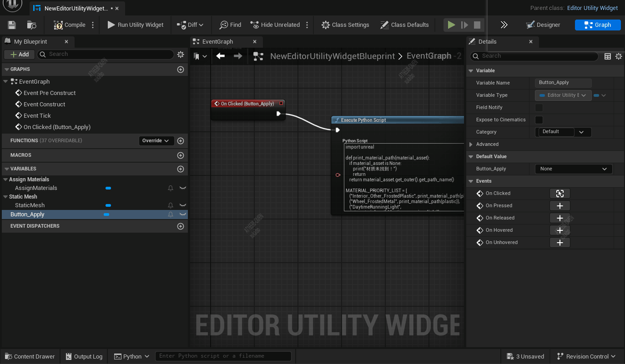
Task: Add a new function with plus icon
Action: [x=181, y=141]
